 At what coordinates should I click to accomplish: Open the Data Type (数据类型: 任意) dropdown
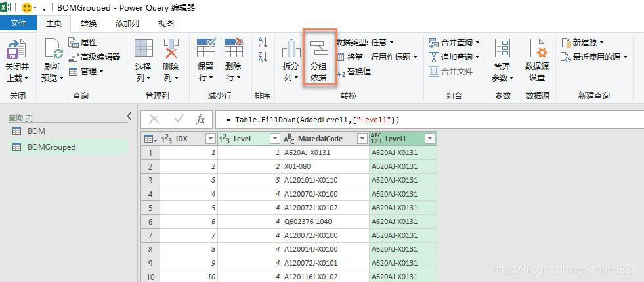[x=365, y=42]
